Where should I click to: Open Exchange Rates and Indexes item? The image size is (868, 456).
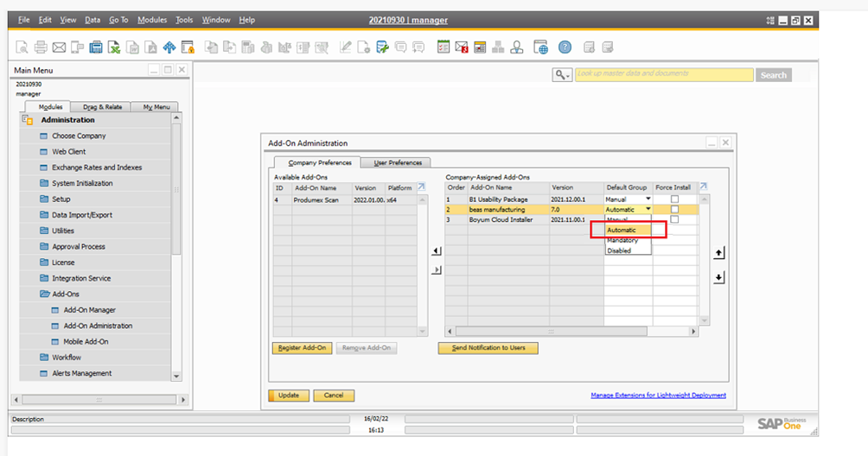point(97,167)
